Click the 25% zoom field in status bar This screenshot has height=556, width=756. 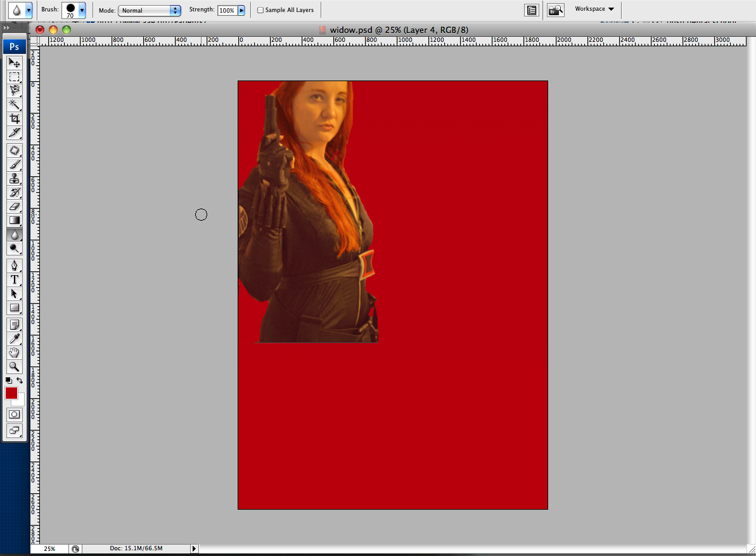coord(49,549)
